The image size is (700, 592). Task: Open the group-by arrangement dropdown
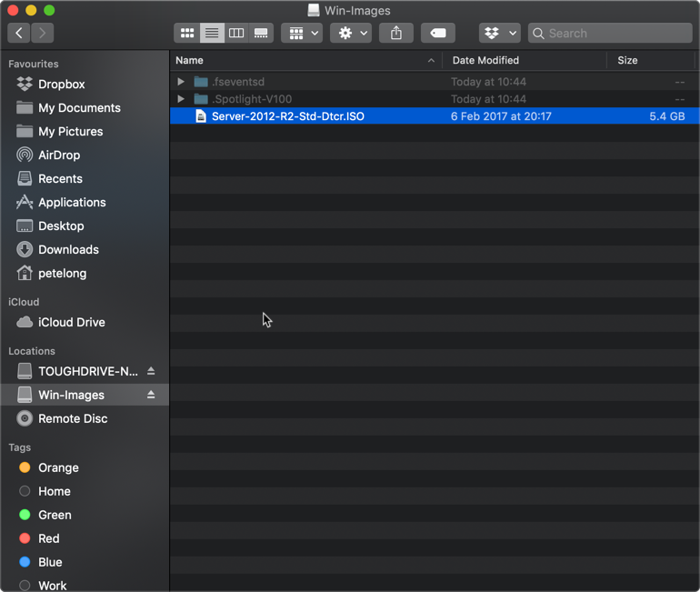click(302, 33)
